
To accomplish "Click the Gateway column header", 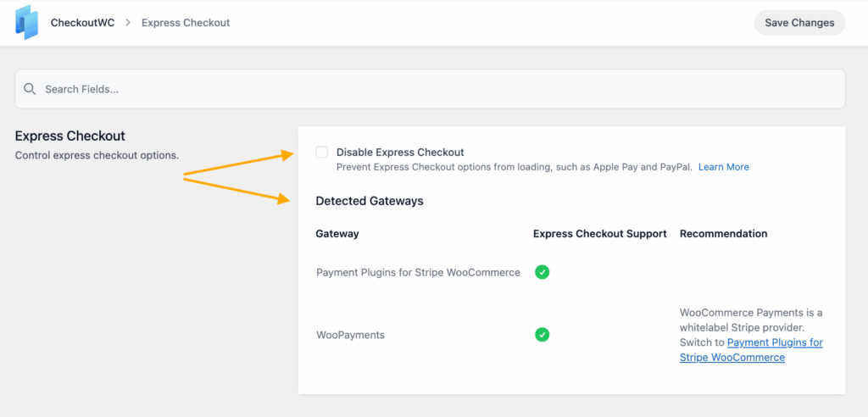I will pos(337,234).
